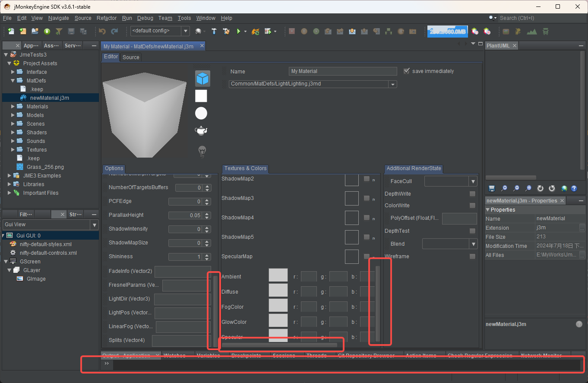Toggle the Wireframe checkbox
The height and width of the screenshot is (383, 588).
pyautogui.click(x=472, y=256)
